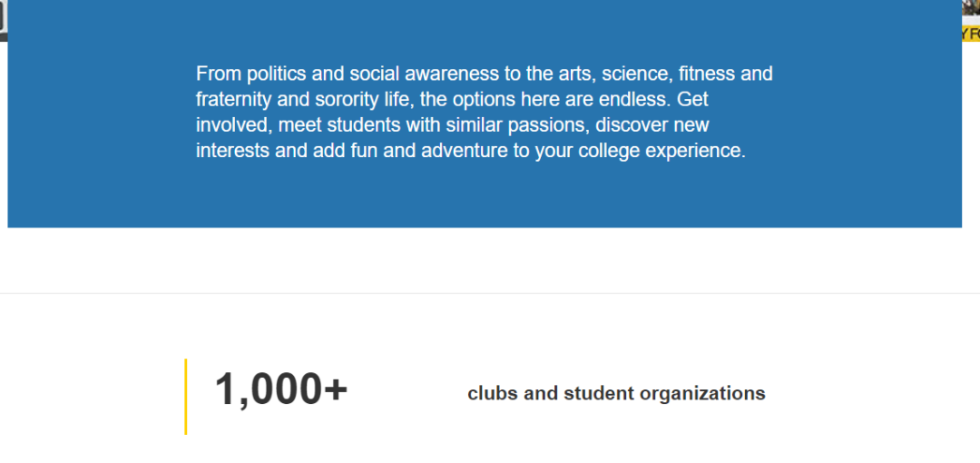Click the yellow vertical accent bar
This screenshot has height=463, width=980.
click(186, 397)
